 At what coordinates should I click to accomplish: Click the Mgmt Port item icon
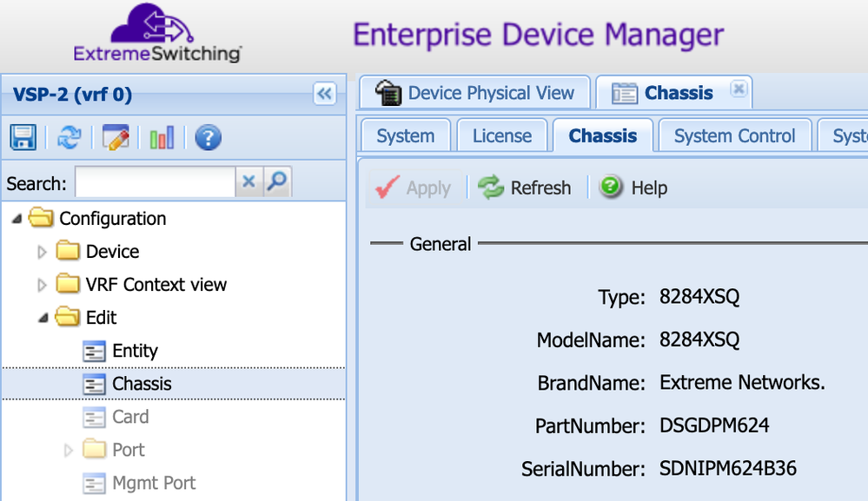tap(94, 484)
